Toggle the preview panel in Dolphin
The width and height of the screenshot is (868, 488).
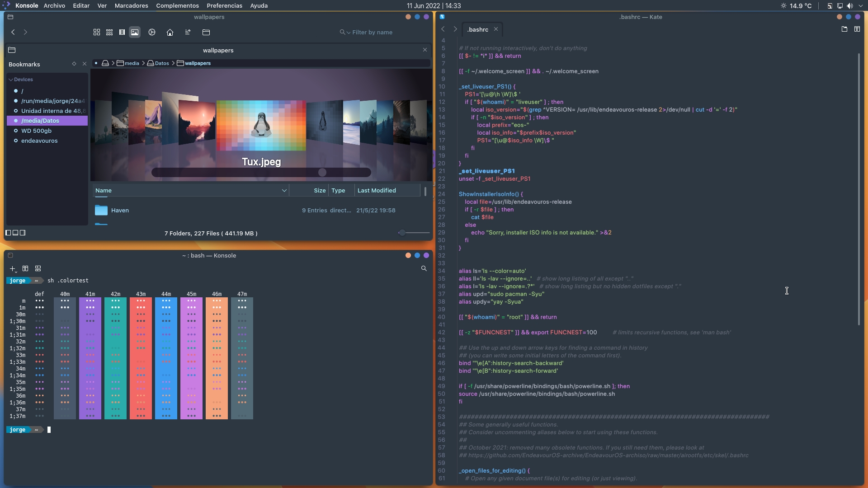[x=135, y=32]
